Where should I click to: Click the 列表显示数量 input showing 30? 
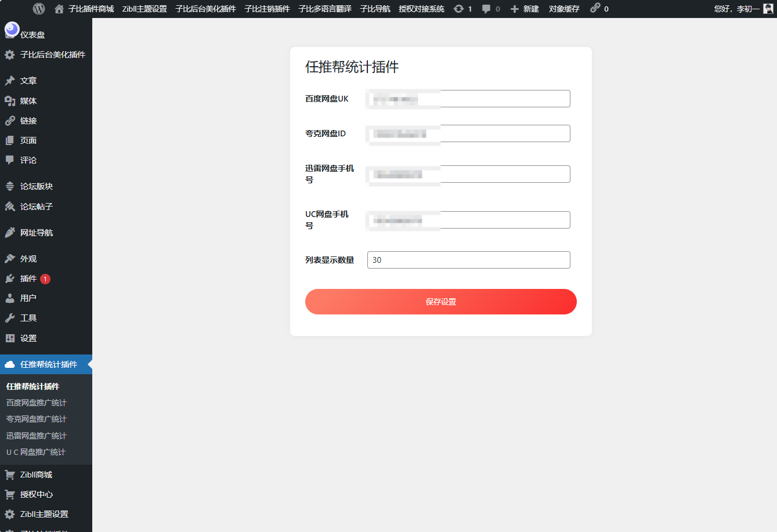(468, 259)
